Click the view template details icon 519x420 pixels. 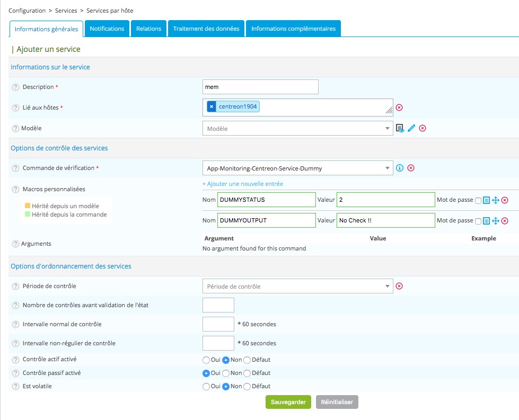click(x=400, y=128)
